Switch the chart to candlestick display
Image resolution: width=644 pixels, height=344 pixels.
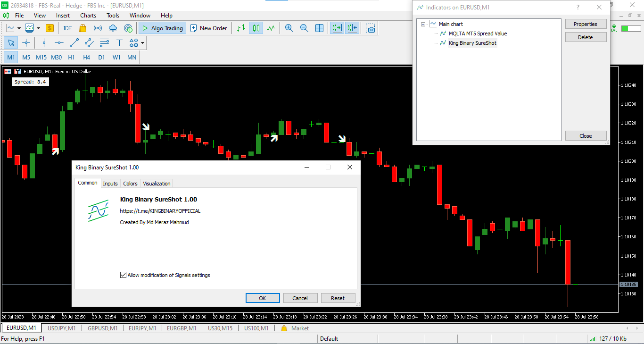click(256, 28)
